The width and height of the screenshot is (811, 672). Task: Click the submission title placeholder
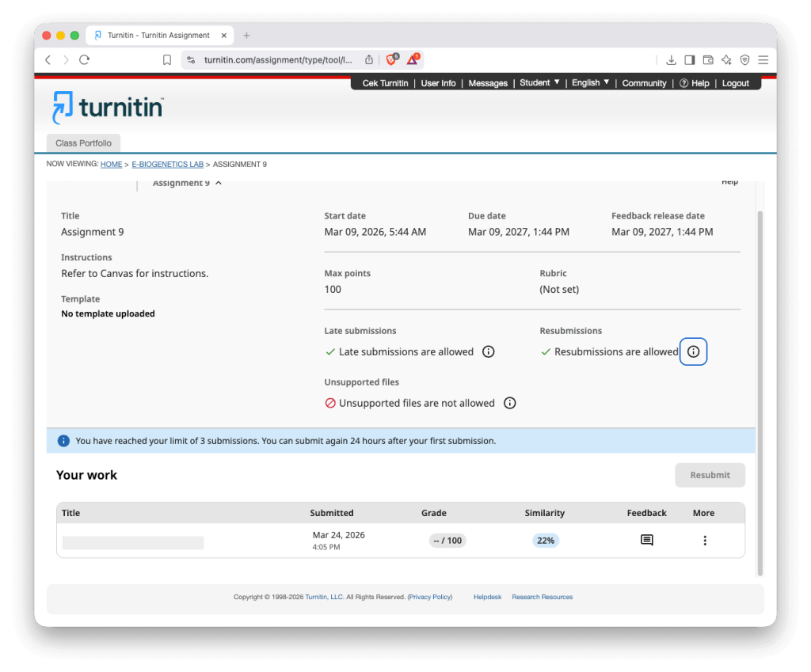(x=133, y=543)
